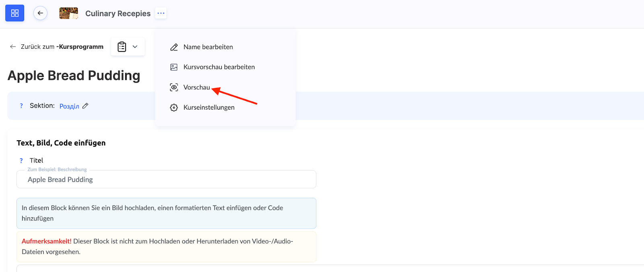
Task: Click the question mark beside Sektion
Action: (x=21, y=106)
